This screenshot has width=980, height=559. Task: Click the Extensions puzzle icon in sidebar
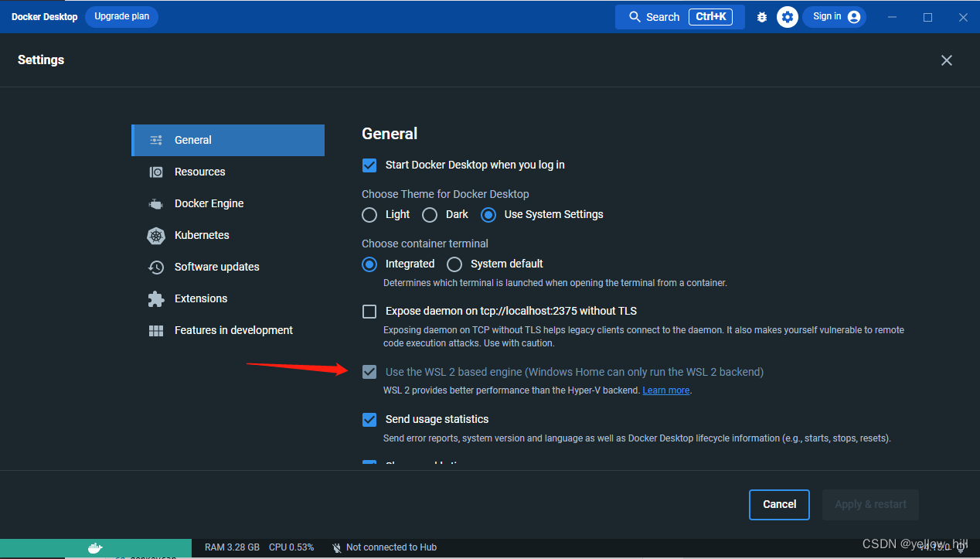click(155, 298)
